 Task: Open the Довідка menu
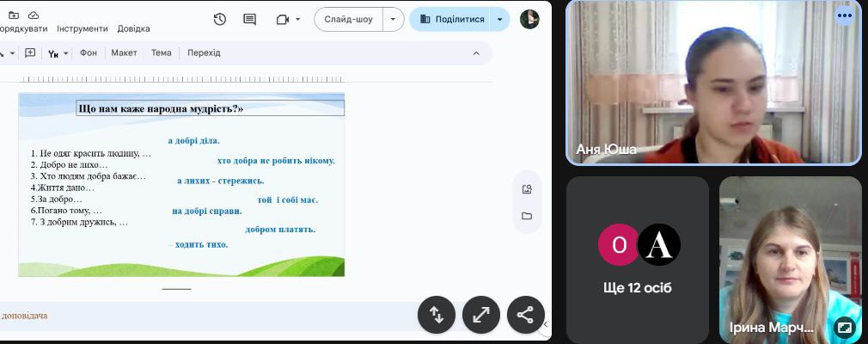tap(133, 28)
